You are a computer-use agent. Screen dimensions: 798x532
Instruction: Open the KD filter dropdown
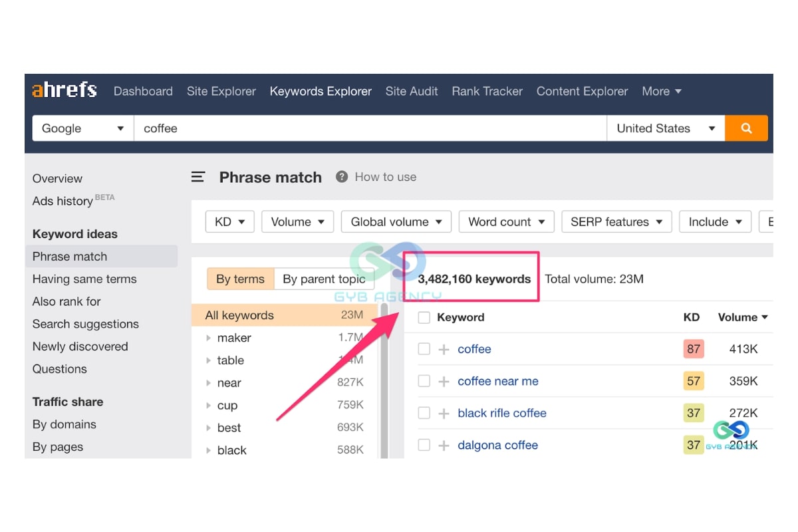(230, 222)
